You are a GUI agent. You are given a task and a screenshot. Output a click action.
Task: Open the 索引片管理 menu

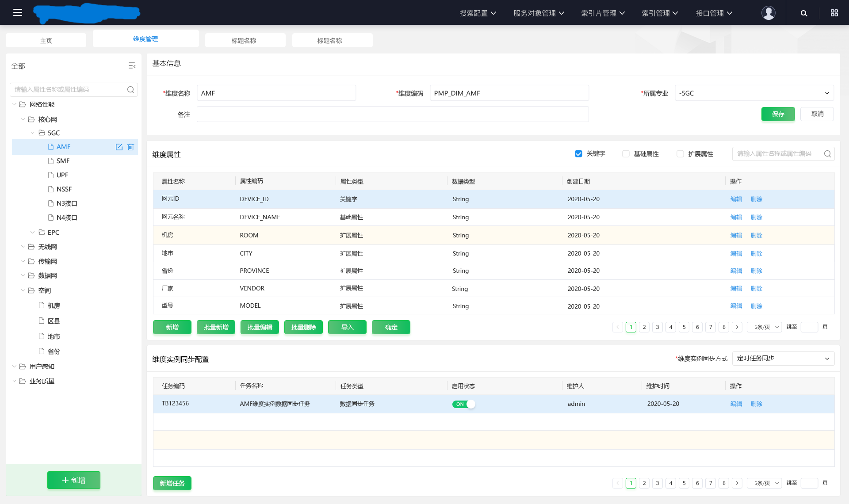point(603,13)
